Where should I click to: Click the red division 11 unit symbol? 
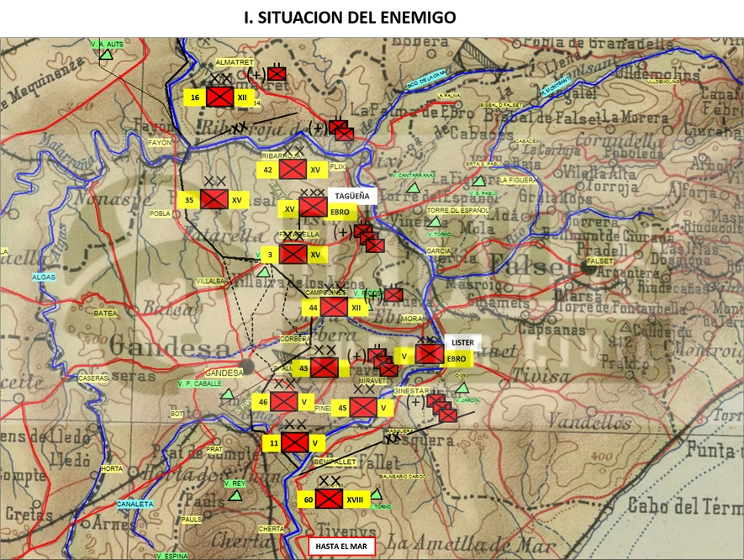pos(295,443)
